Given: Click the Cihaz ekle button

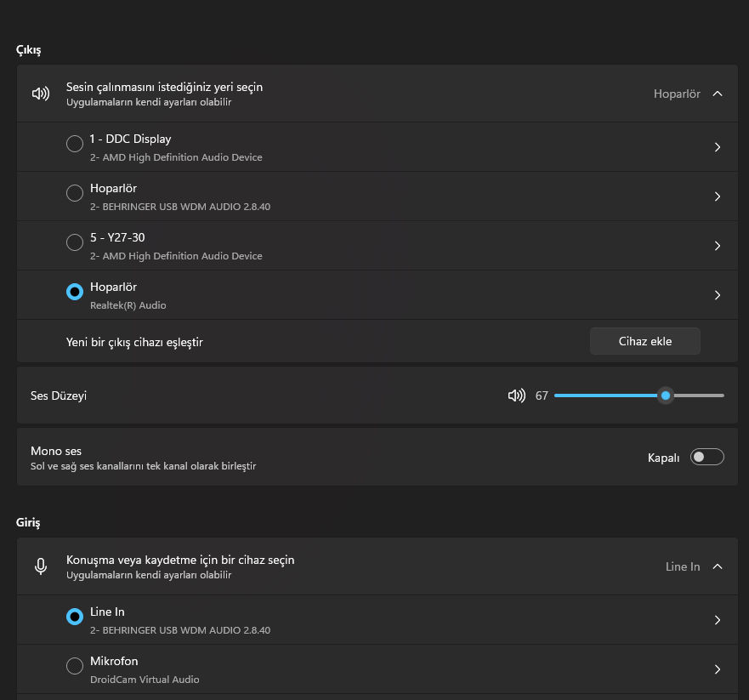Looking at the screenshot, I should (x=645, y=341).
